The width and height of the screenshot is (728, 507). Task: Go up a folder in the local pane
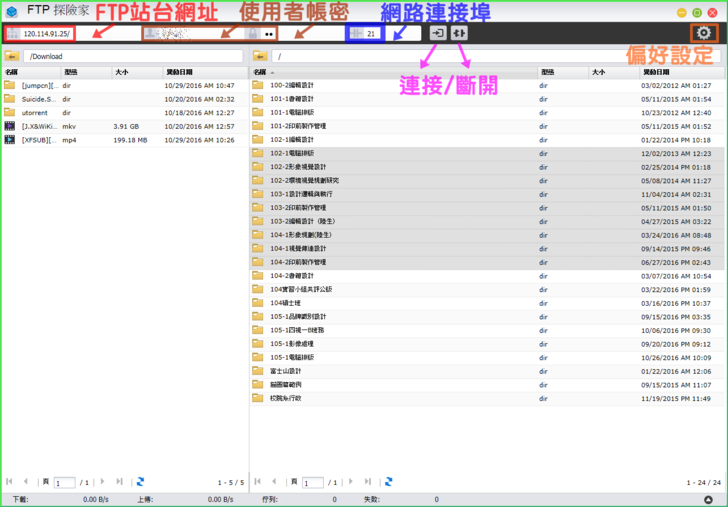12,57
